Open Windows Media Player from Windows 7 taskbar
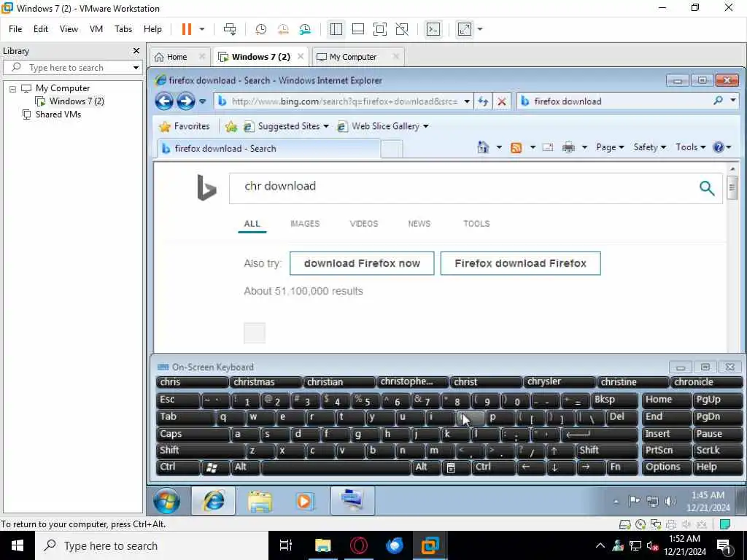This screenshot has height=560, width=747. click(305, 501)
